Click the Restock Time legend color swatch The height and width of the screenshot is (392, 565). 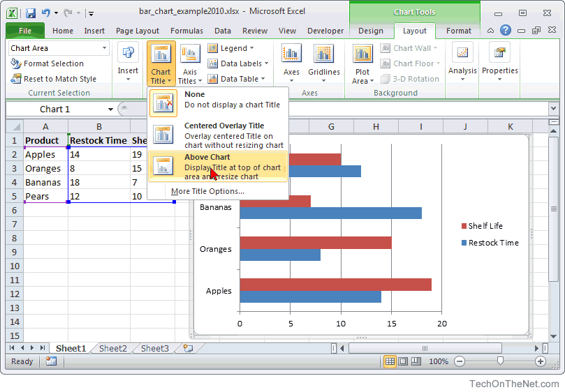point(464,243)
